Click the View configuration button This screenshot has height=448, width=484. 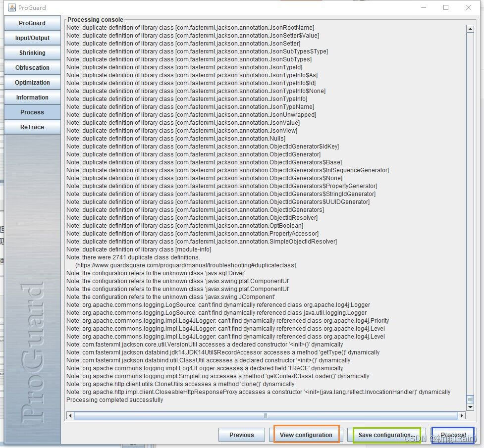coord(306,435)
